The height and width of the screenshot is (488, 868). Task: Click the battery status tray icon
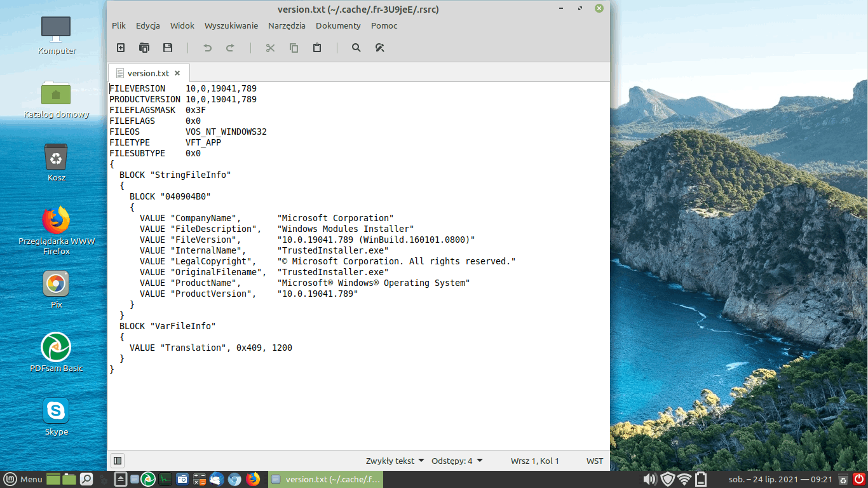[x=701, y=479]
